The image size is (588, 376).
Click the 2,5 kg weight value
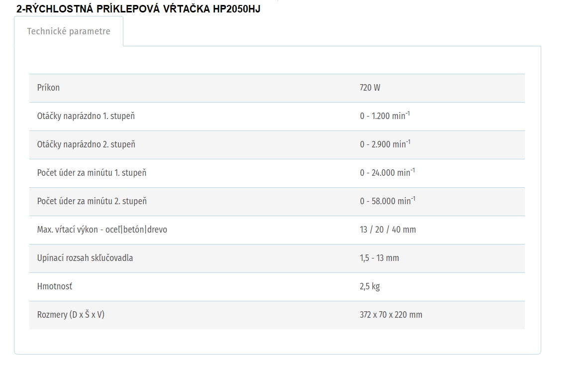(x=370, y=287)
